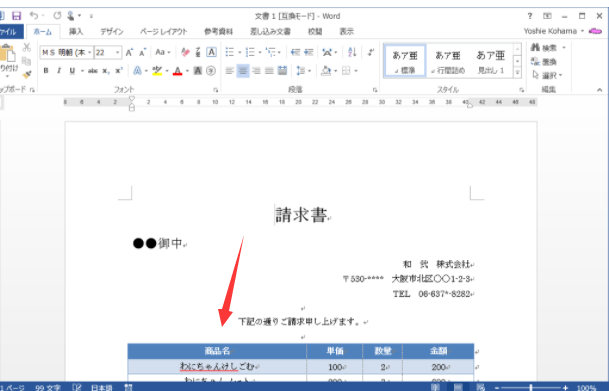Switch to the Mailings (差し込み文書) tab

(x=270, y=31)
